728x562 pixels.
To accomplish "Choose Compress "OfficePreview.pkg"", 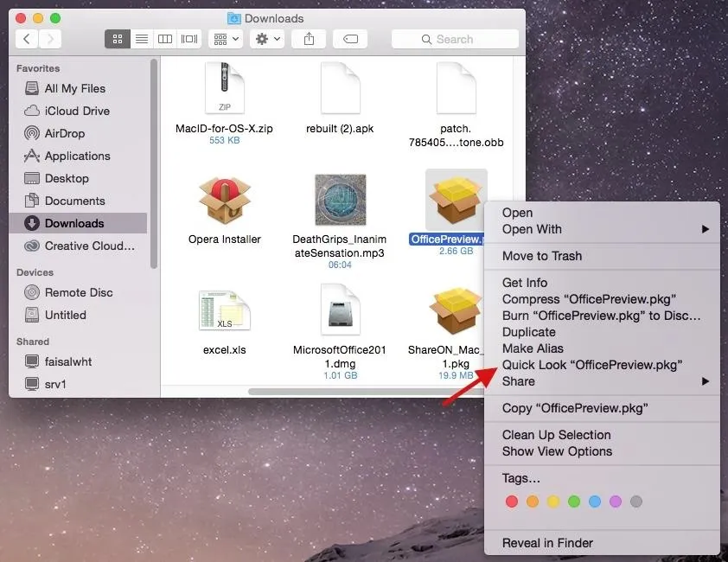I will pos(602,299).
